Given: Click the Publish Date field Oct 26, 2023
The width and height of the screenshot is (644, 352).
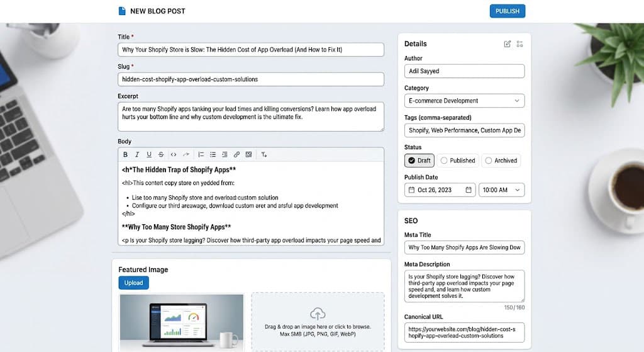Looking at the screenshot, I should point(440,190).
